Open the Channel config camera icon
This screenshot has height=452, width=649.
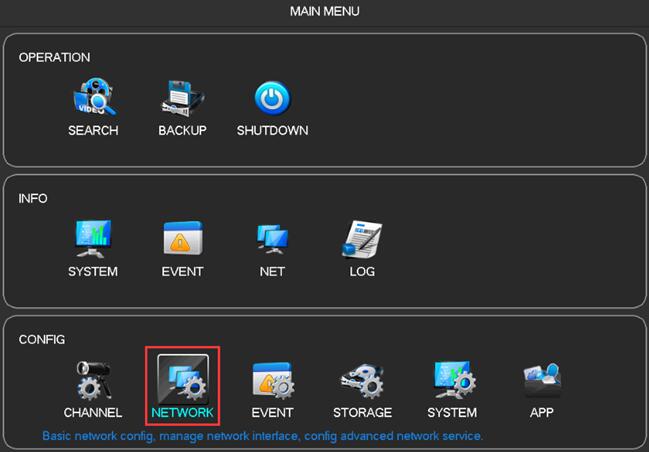pyautogui.click(x=93, y=381)
